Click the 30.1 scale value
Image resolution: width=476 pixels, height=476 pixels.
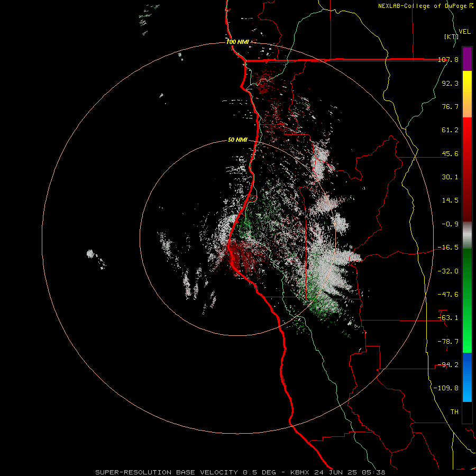click(x=450, y=177)
